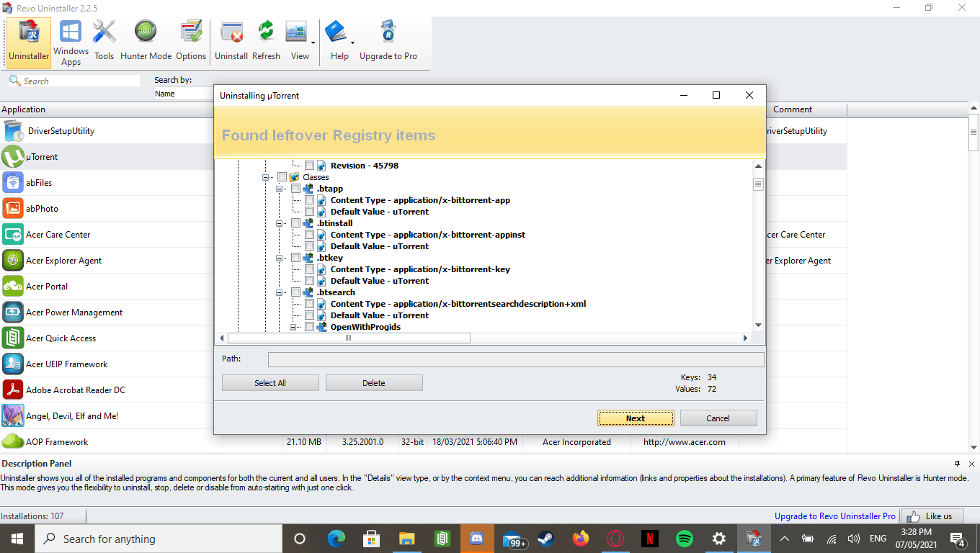This screenshot has height=553, width=980.
Task: Select the Acer Care Center icon
Action: [13, 235]
